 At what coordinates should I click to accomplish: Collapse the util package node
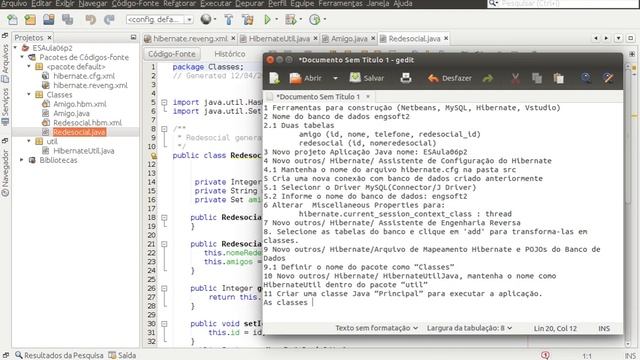coord(29,141)
